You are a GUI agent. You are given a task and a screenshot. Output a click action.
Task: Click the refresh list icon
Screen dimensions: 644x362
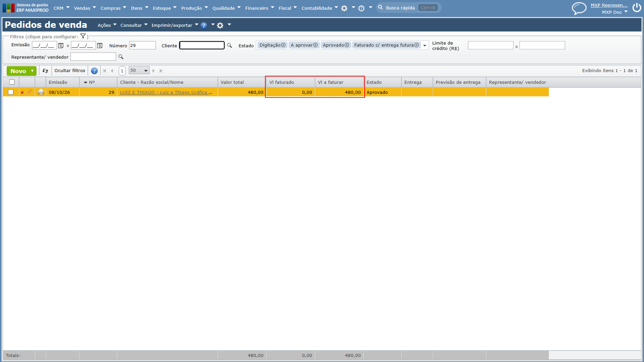45,71
